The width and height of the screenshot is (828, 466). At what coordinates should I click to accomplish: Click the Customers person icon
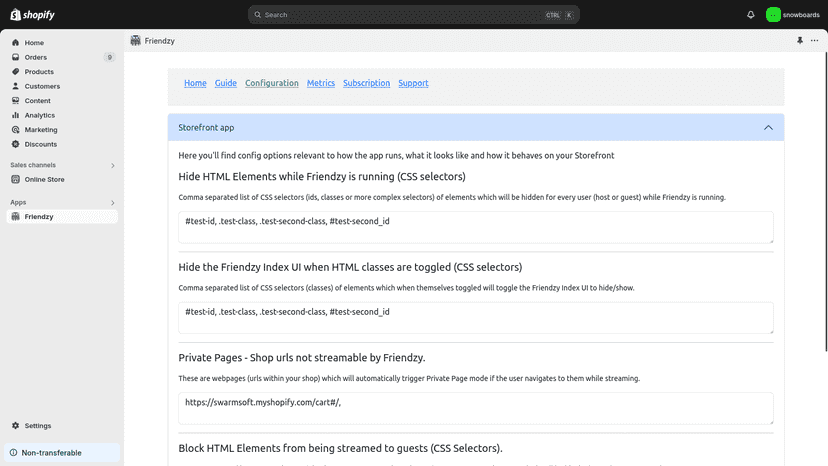(x=15, y=86)
